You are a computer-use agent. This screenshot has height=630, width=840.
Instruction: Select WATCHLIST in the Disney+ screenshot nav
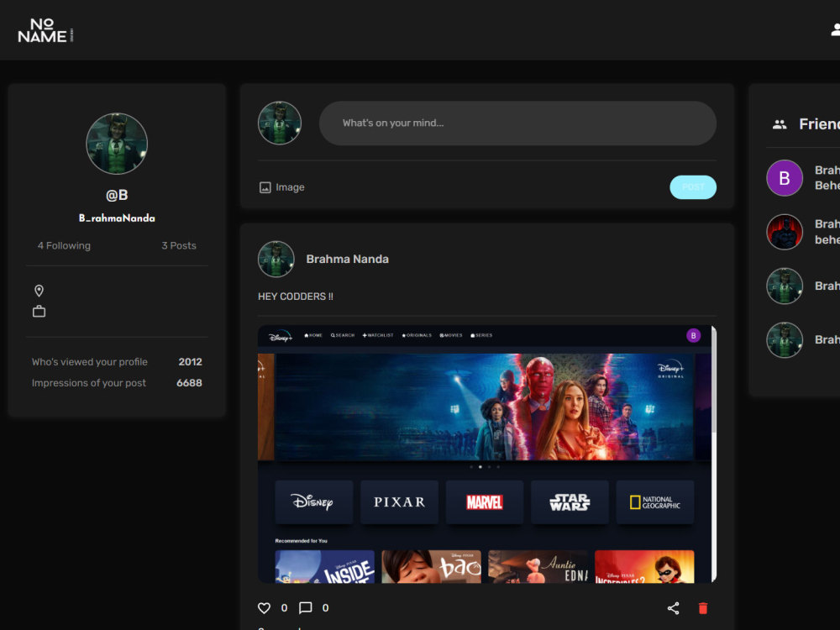pyautogui.click(x=378, y=335)
